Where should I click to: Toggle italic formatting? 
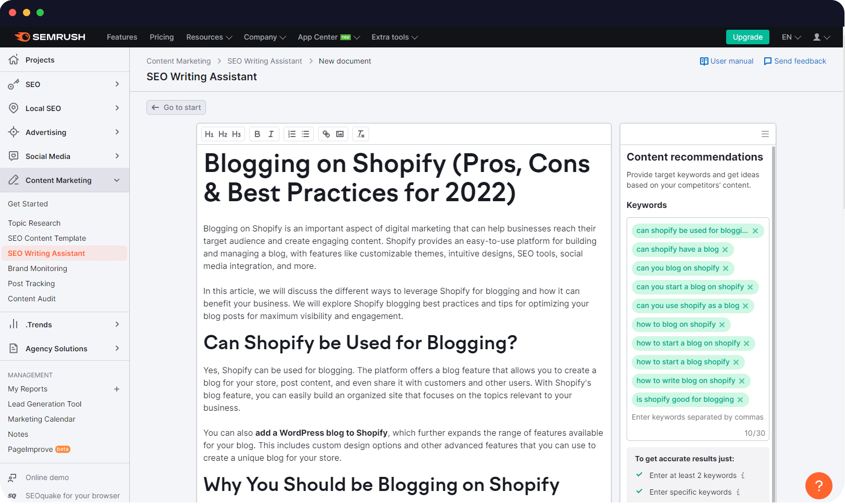[271, 134]
